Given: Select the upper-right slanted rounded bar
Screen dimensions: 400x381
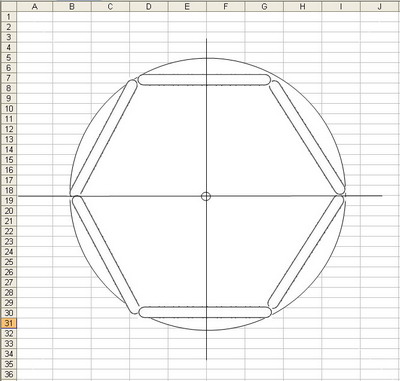Looking at the screenshot, I should pyautogui.click(x=307, y=137).
